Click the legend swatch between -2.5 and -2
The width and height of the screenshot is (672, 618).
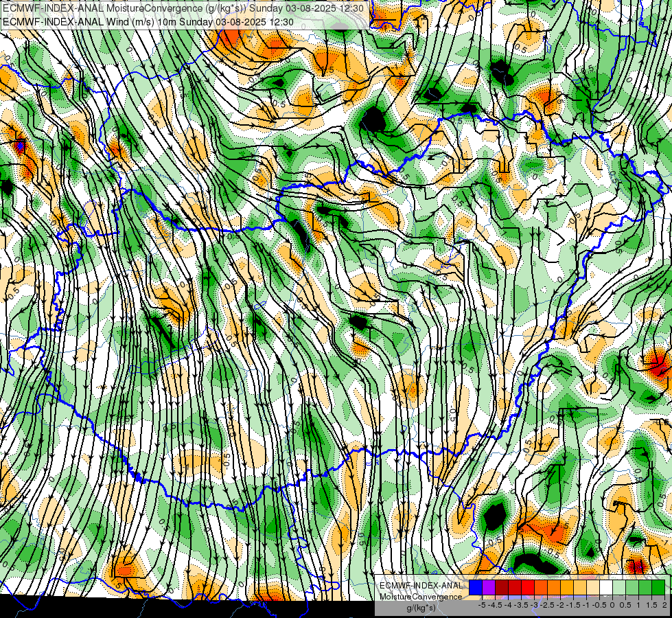coord(554,588)
